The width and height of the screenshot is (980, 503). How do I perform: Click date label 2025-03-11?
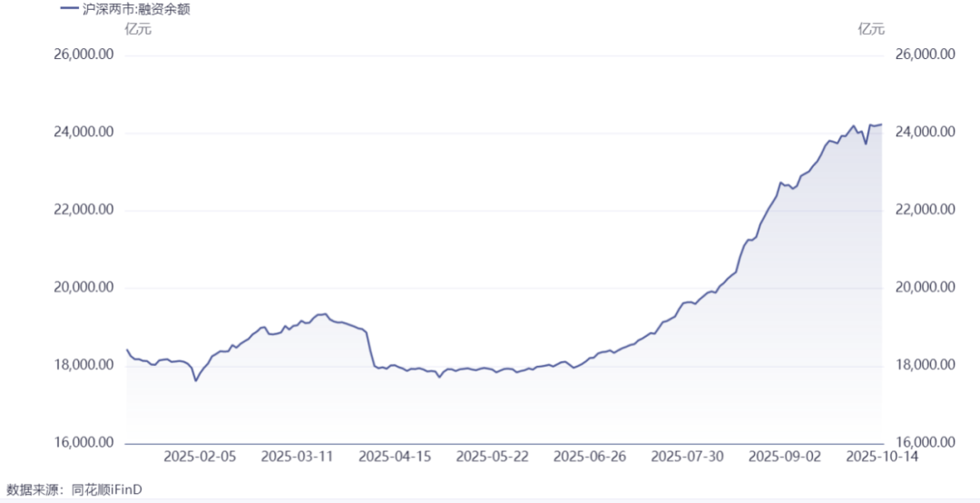(298, 458)
